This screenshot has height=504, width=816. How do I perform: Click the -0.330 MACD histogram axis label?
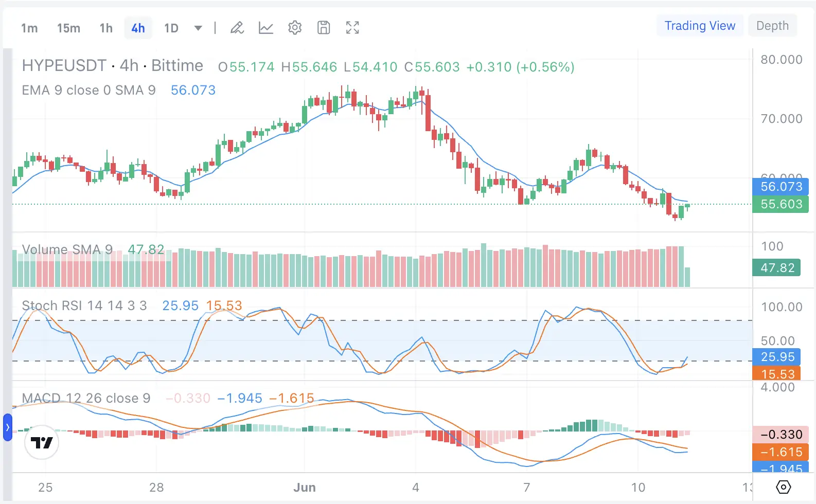pos(780,435)
